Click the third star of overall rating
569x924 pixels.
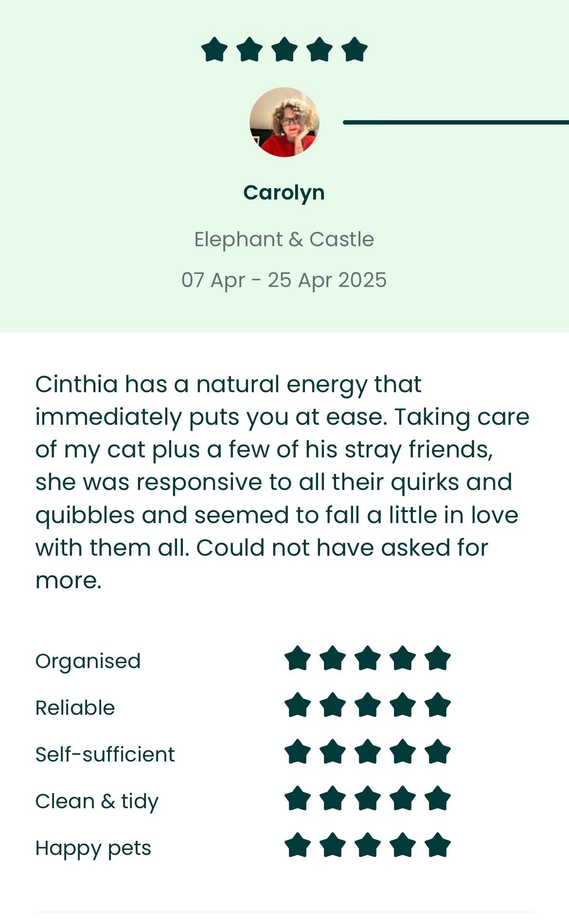coord(284,50)
